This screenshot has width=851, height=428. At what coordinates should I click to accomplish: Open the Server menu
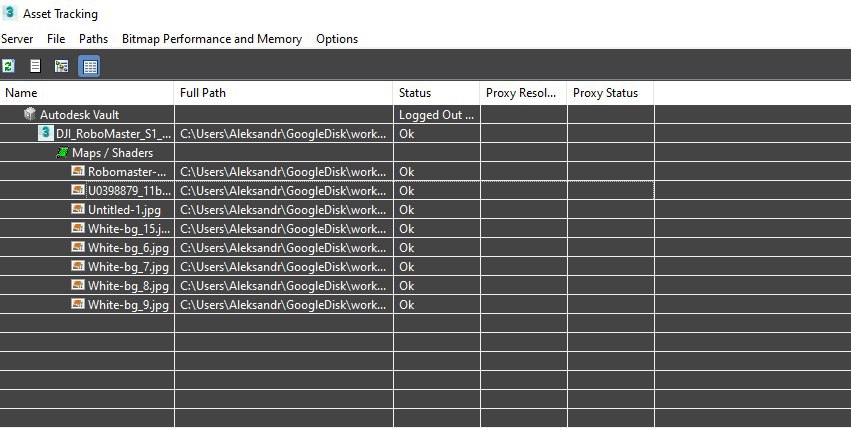click(x=17, y=39)
